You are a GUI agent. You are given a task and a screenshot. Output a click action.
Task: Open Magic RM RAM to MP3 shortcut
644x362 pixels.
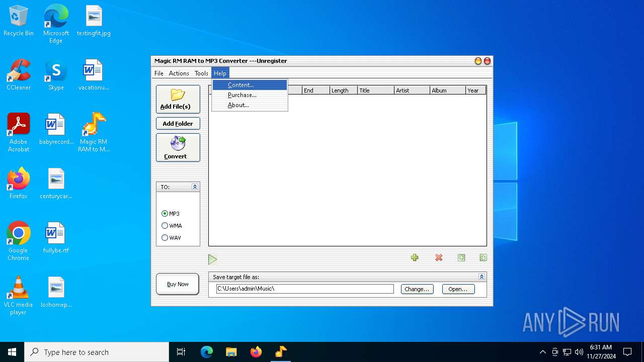click(x=94, y=133)
